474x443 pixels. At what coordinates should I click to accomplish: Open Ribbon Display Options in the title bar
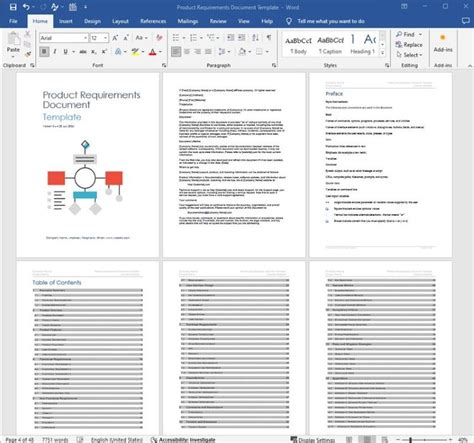click(x=404, y=7)
